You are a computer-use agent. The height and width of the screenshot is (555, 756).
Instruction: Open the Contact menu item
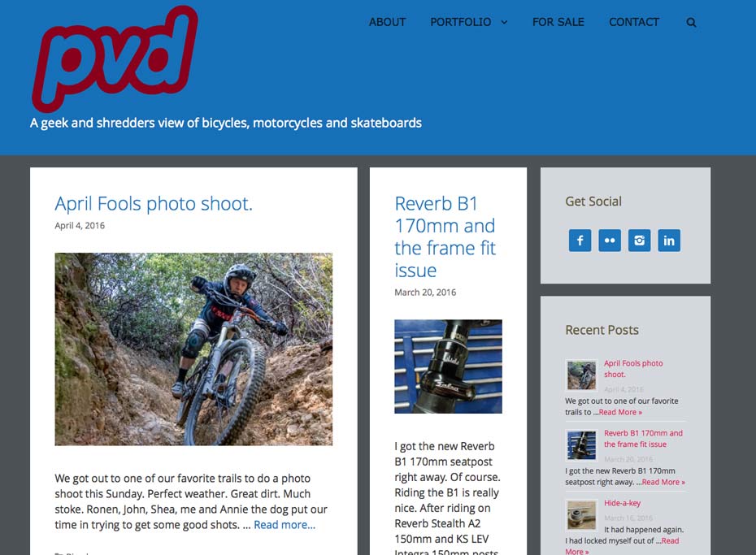634,22
